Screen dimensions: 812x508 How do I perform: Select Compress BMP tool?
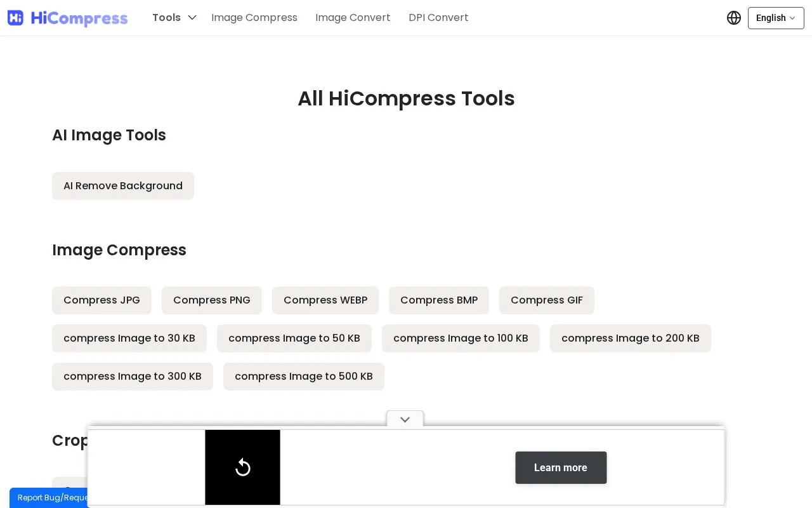[439, 300]
